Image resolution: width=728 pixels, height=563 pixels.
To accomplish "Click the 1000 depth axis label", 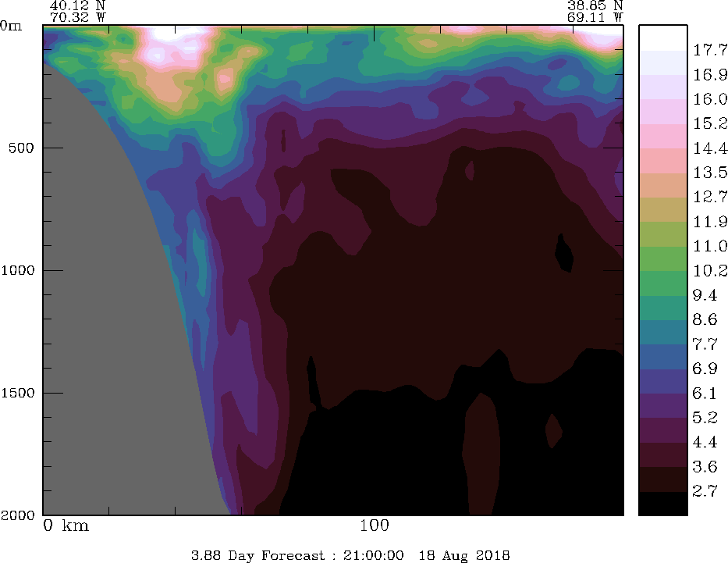I will pos(18,270).
